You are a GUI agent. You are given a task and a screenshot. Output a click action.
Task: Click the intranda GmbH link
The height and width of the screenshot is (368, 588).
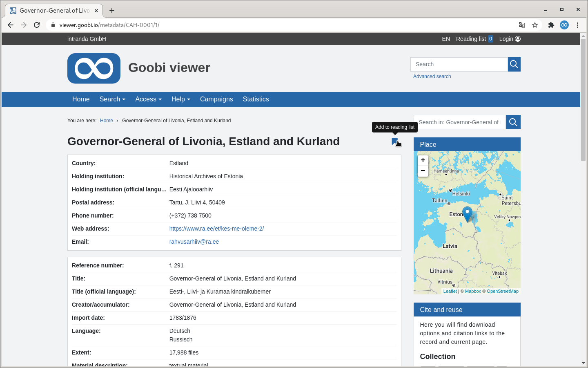pyautogui.click(x=87, y=39)
